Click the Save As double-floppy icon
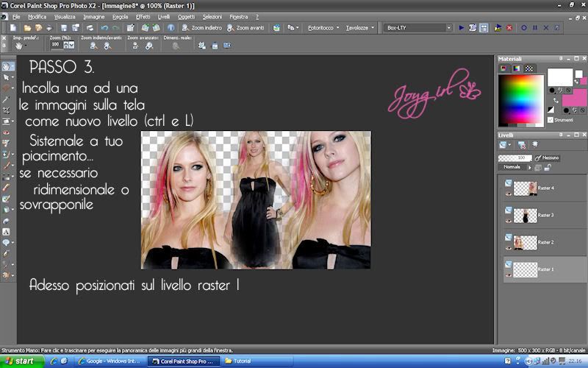 click(76, 28)
